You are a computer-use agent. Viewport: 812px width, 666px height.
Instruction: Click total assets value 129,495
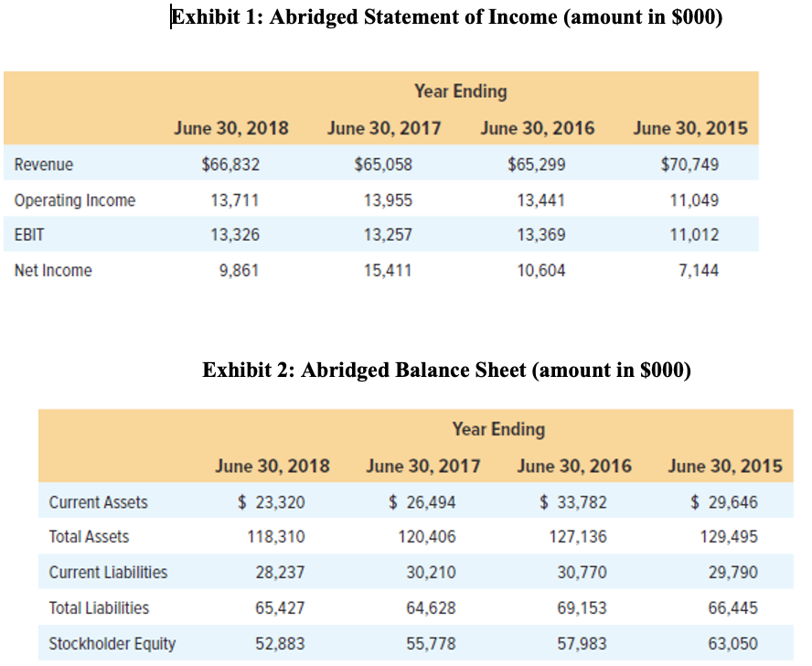[x=729, y=537]
